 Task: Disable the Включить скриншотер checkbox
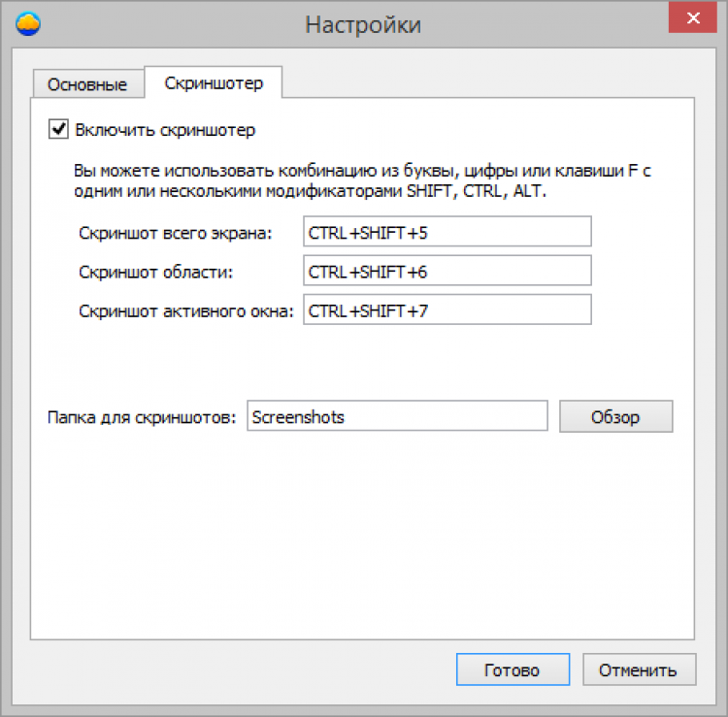tap(59, 129)
